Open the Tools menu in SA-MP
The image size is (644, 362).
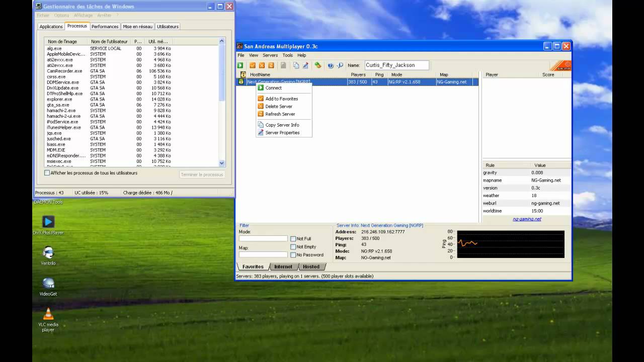coord(288,55)
